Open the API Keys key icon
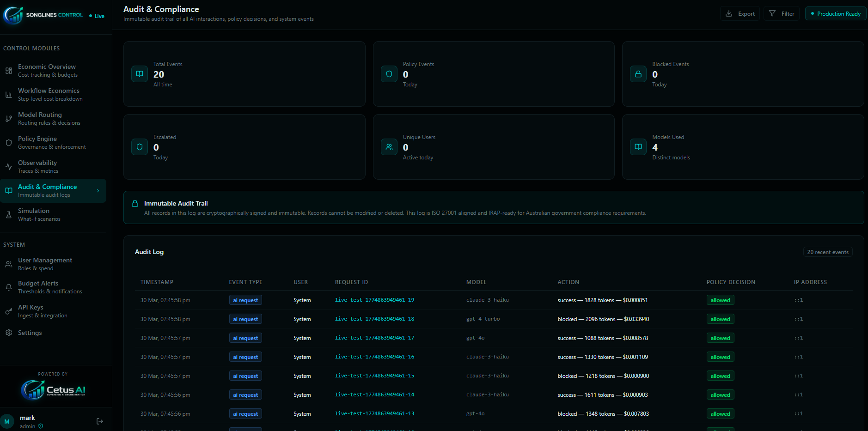Image resolution: width=868 pixels, height=431 pixels. (x=9, y=310)
